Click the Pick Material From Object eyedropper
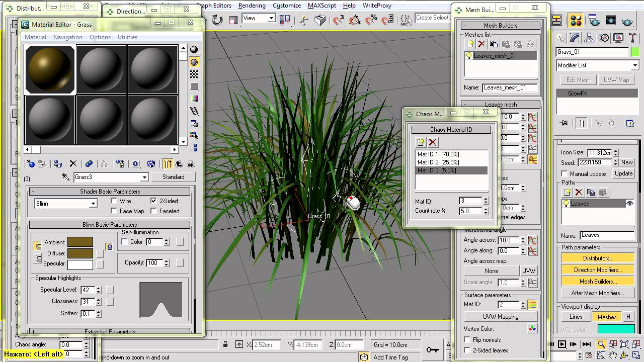644x362 pixels. click(x=65, y=177)
